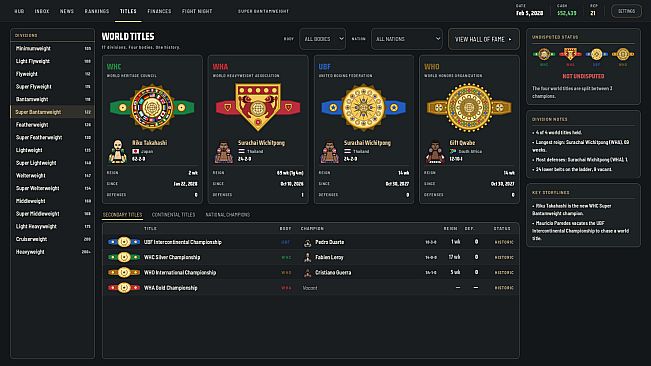Click View Hall of Fame button
The height and width of the screenshot is (366, 651).
click(484, 39)
